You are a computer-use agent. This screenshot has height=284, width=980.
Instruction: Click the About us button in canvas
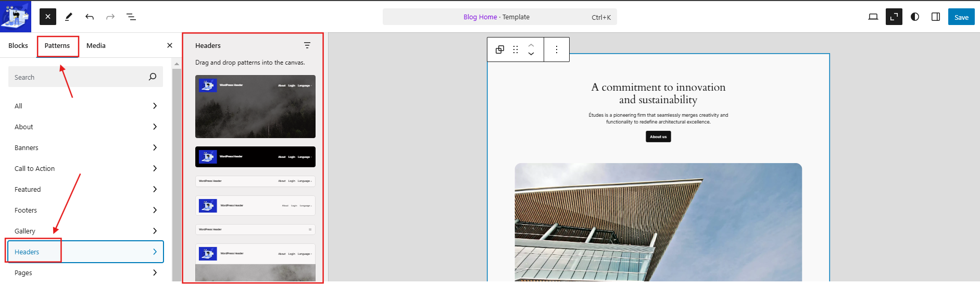point(658,137)
